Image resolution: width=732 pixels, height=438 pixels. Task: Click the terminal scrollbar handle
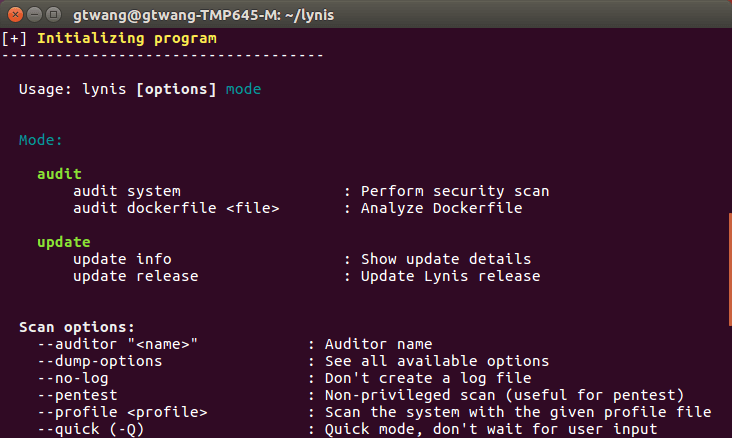(x=730, y=269)
